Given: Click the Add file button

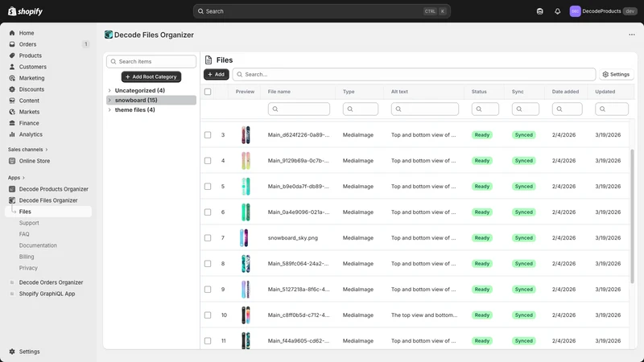Looking at the screenshot, I should coord(217,74).
